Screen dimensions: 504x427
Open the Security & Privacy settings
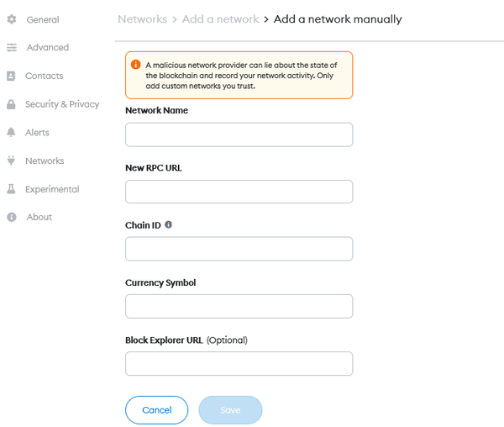(62, 104)
